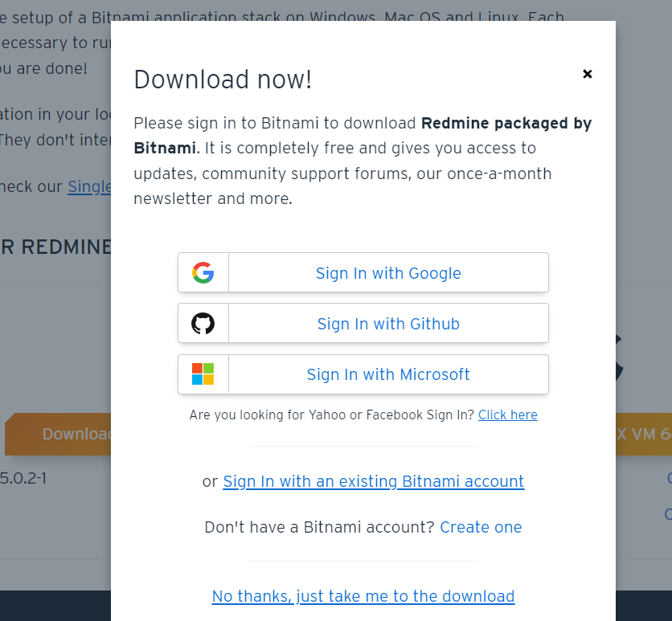Click the Google logo icon
This screenshot has height=621, width=672.
[203, 273]
